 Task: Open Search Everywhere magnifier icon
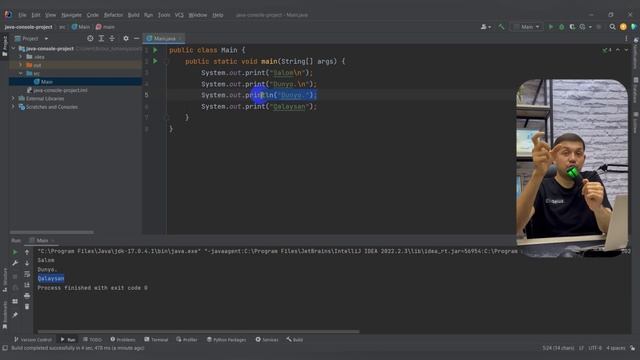612,27
